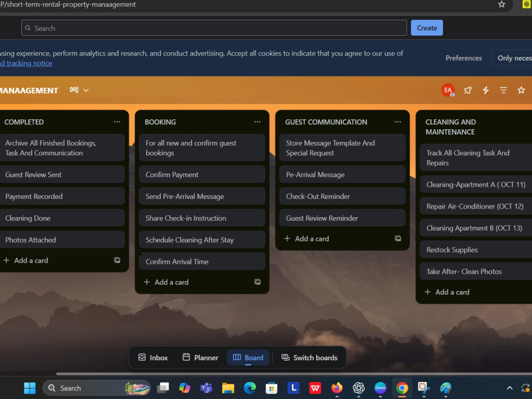Open the tracking notice link
532x399 pixels.
(26, 63)
